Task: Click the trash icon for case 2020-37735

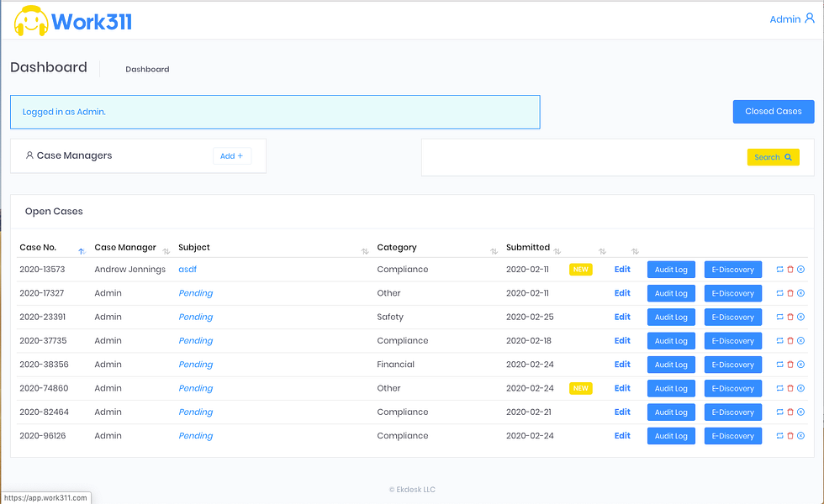Action: [x=790, y=341]
